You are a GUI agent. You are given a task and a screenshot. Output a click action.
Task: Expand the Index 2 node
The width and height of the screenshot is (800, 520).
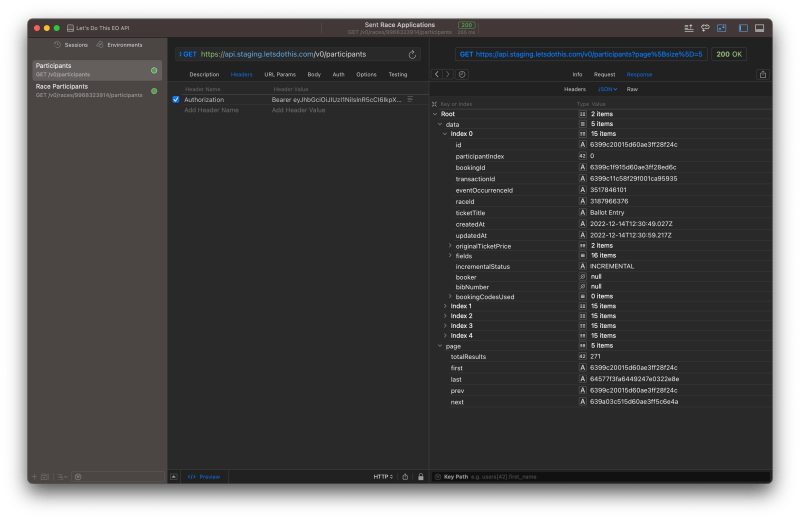[445, 316]
